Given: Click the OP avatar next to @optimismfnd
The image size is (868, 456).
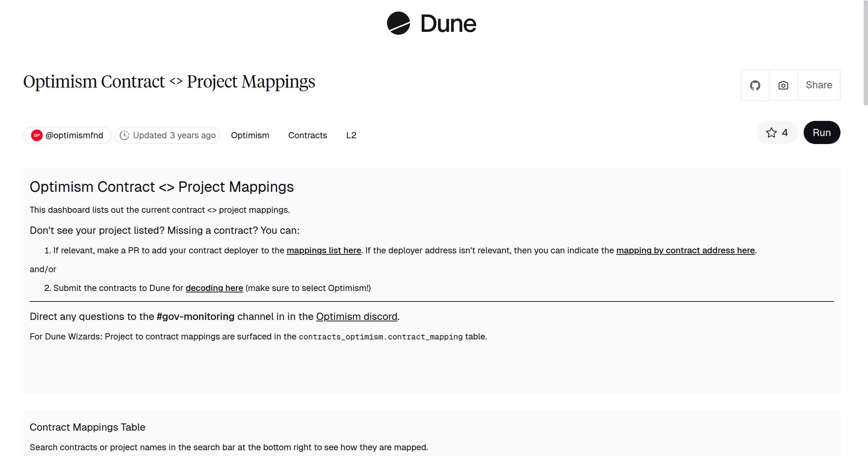Looking at the screenshot, I should click(x=36, y=135).
